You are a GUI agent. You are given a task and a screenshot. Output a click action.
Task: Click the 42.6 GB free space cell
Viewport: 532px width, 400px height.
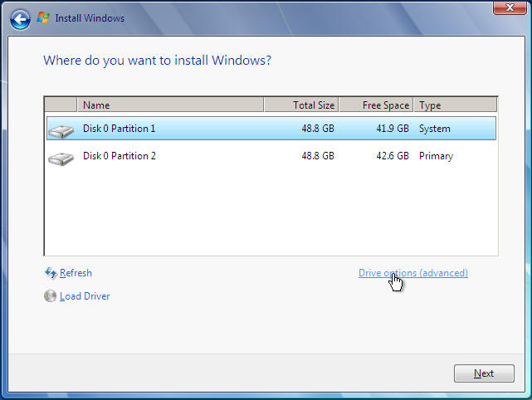pyautogui.click(x=392, y=155)
